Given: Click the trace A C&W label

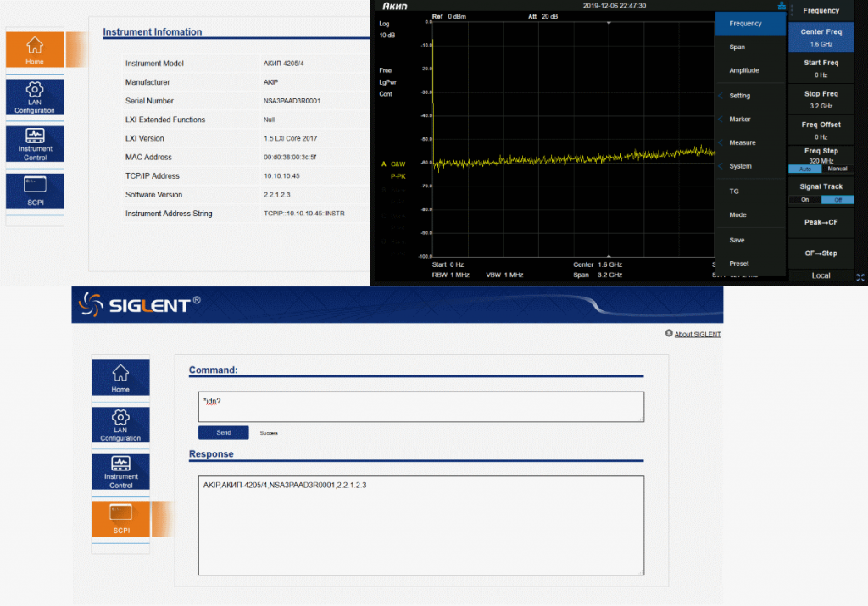Looking at the screenshot, I should pyautogui.click(x=393, y=164).
